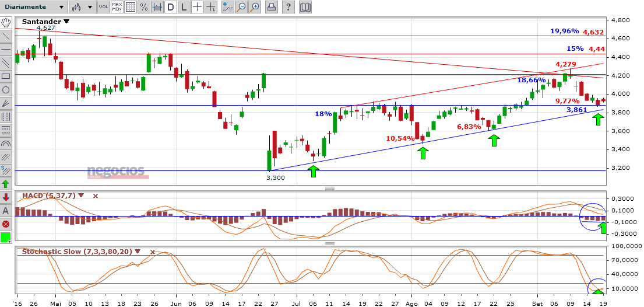Screen dimensions: 644x307
Task: Select the horizontal retracement lines tool
Action: point(6,130)
